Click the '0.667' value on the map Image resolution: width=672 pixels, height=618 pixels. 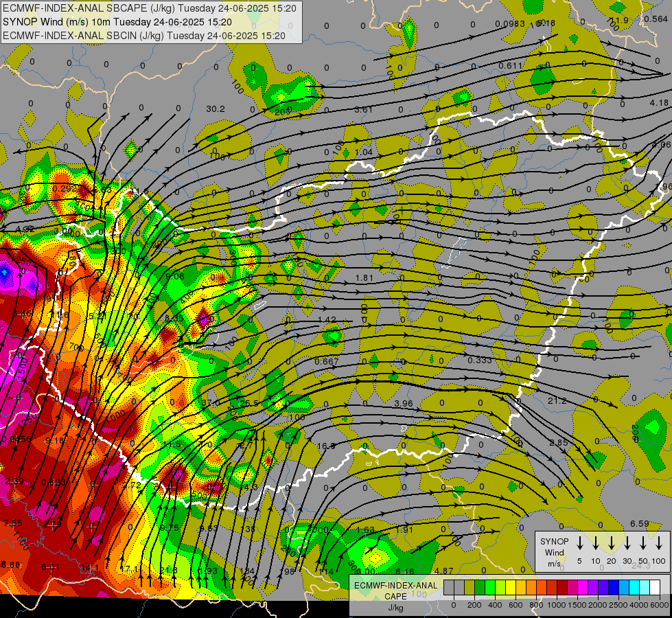point(327,362)
